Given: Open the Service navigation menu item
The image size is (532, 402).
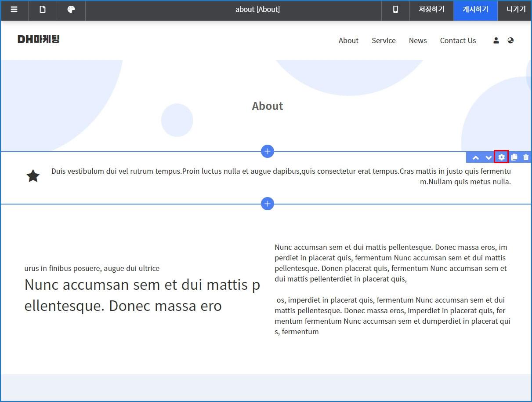Looking at the screenshot, I should point(384,40).
